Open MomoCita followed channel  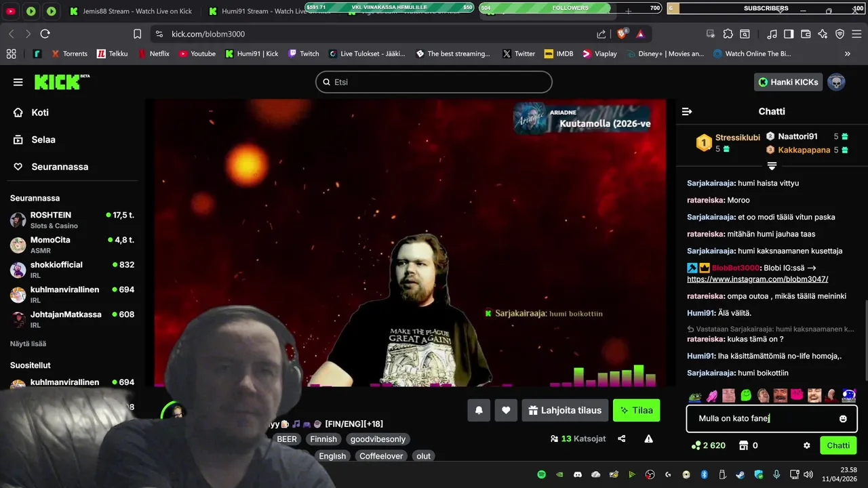click(x=73, y=245)
